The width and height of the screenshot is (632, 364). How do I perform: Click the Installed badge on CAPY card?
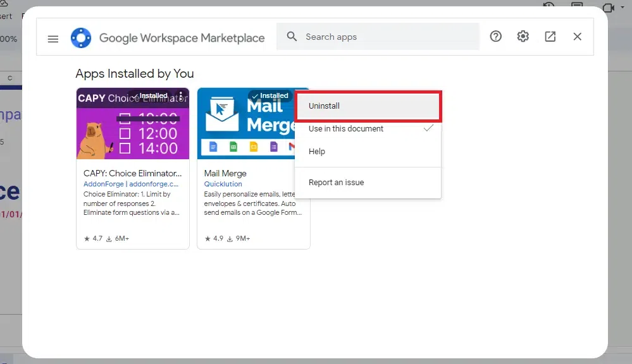[x=150, y=96]
